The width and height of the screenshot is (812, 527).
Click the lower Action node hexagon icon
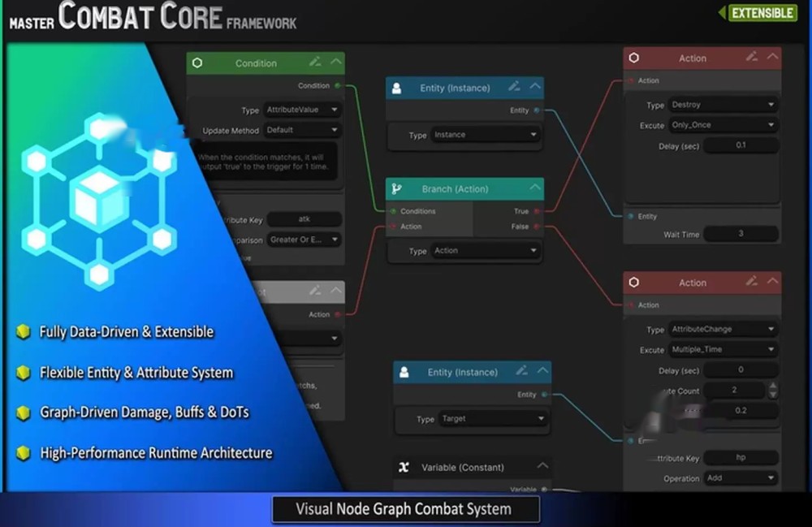pyautogui.click(x=634, y=283)
